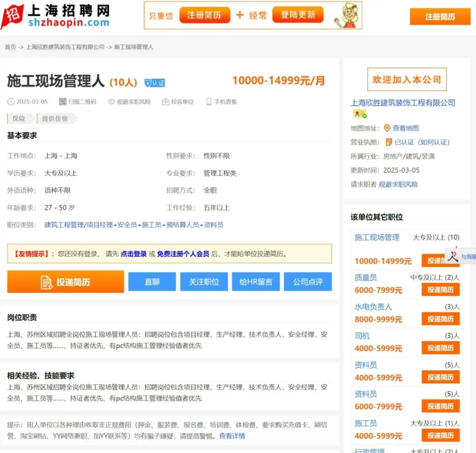
Task: Click the 公司点评 button
Action: [308, 281]
